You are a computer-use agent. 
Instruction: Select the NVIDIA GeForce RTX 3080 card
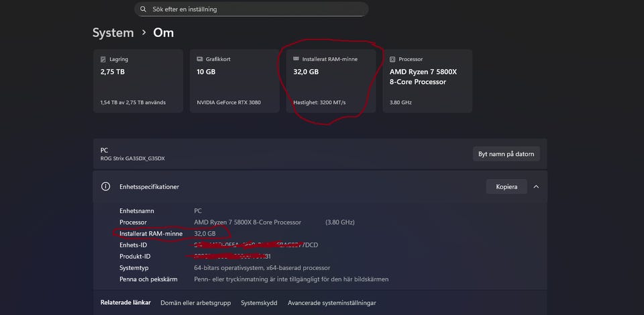tap(235, 81)
